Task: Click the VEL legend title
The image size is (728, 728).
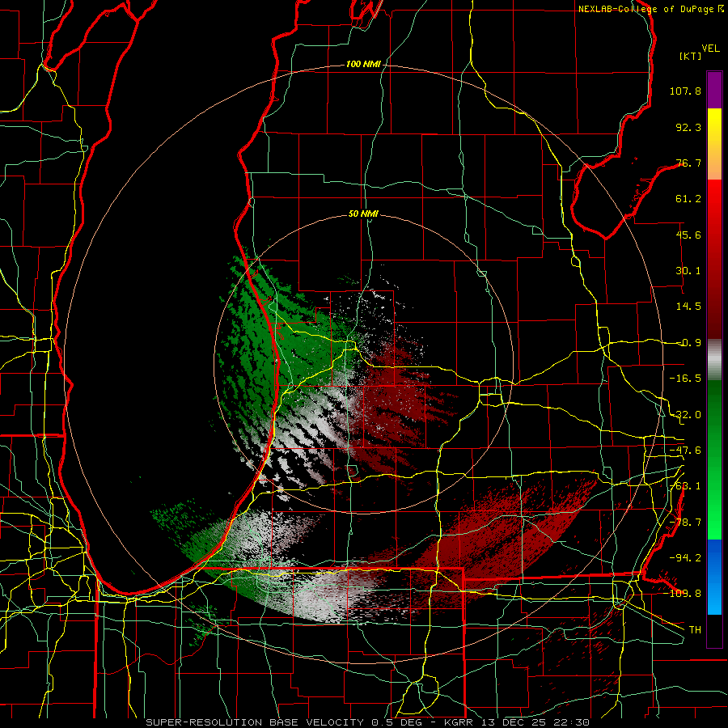Action: tap(710, 49)
